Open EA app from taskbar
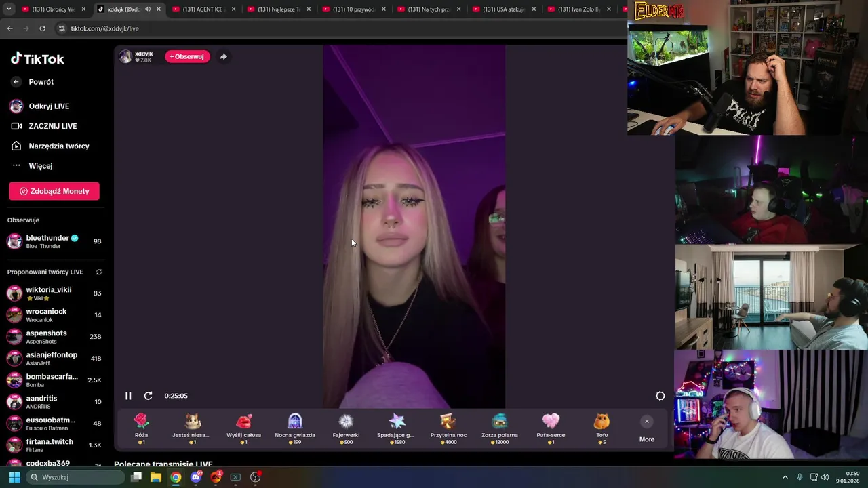 click(216, 477)
